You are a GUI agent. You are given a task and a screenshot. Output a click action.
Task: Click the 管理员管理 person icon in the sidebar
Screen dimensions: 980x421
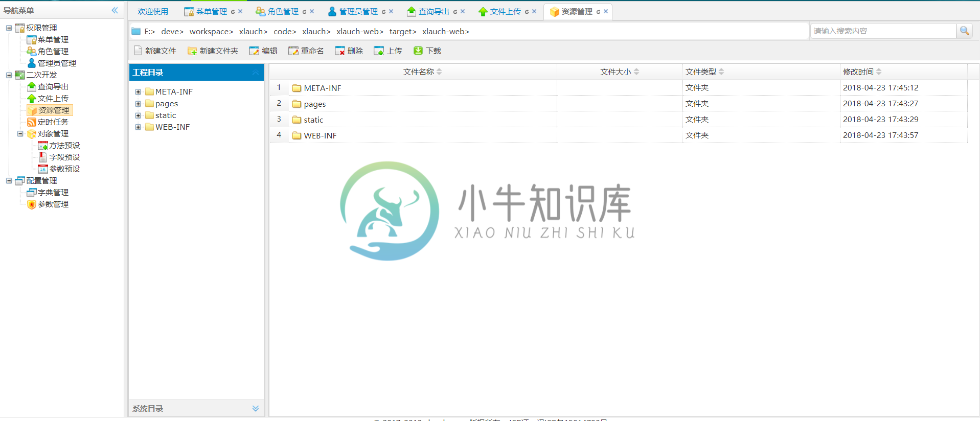[32, 63]
